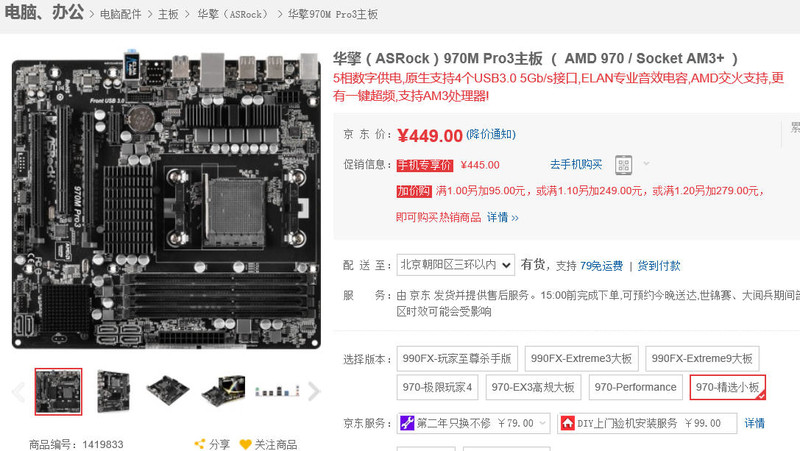Screen dimensions: 800x451
Task: Show next thumbnails with right arrow
Action: point(314,392)
